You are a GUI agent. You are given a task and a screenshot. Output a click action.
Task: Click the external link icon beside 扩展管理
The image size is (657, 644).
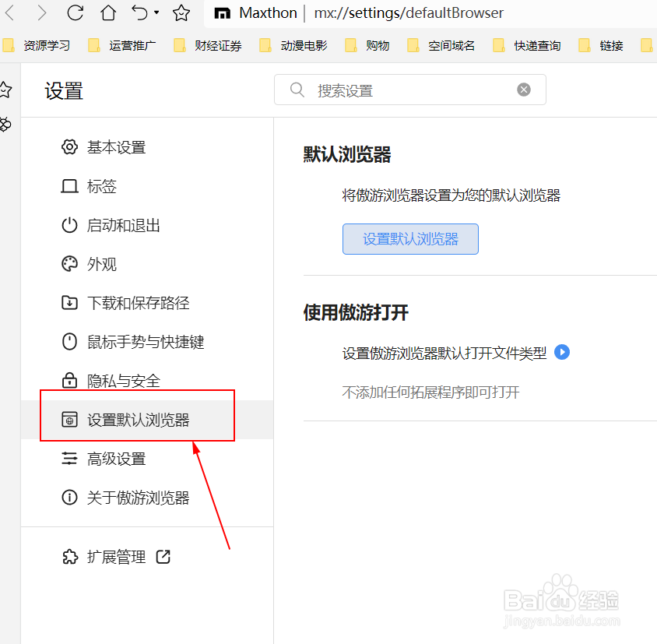coord(163,558)
